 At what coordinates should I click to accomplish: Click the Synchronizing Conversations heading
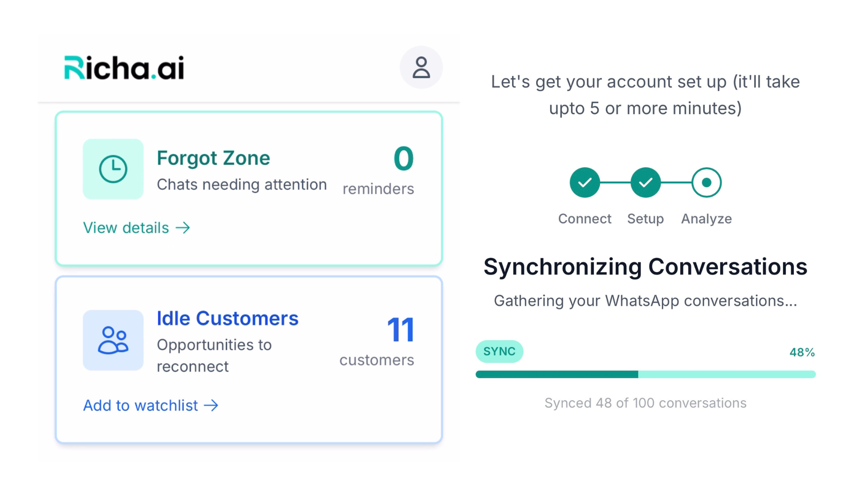point(645,267)
